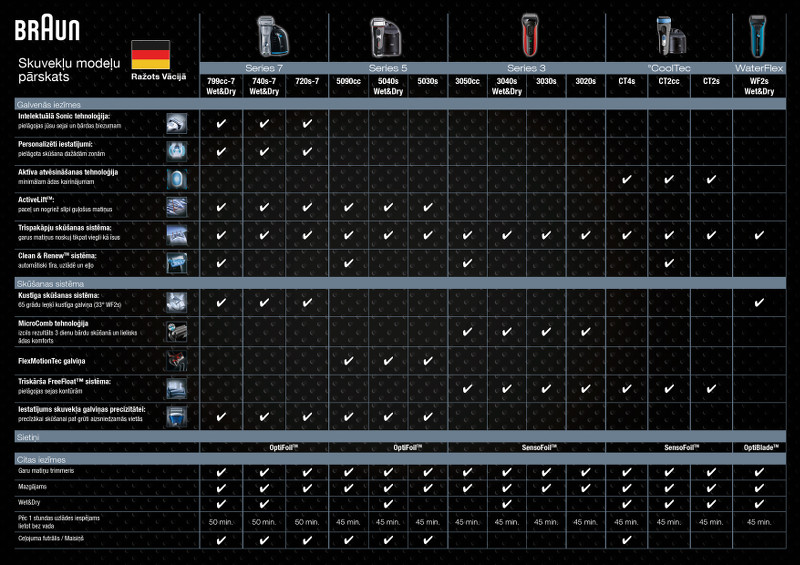The height and width of the screenshot is (565, 800).
Task: Select model header CT2cc
Action: tap(669, 81)
